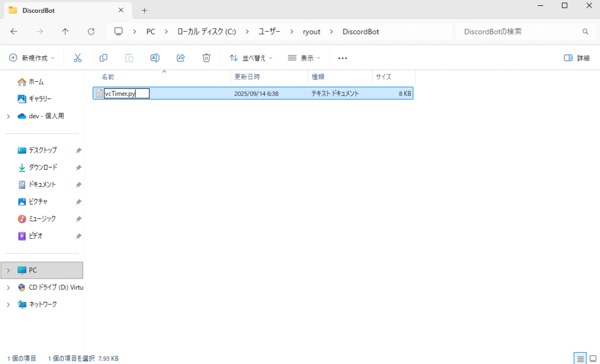Sort by 更新日時 column header

[x=247, y=77]
